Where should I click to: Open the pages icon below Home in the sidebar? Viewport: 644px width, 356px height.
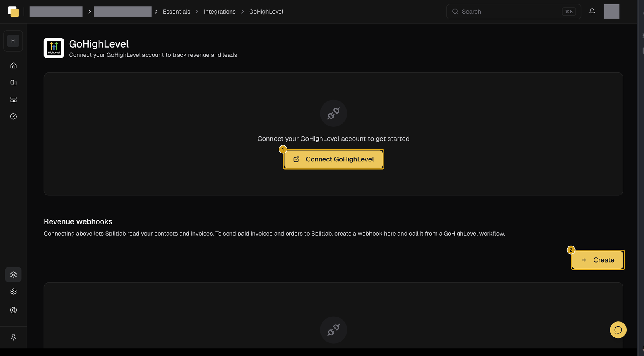click(x=13, y=83)
